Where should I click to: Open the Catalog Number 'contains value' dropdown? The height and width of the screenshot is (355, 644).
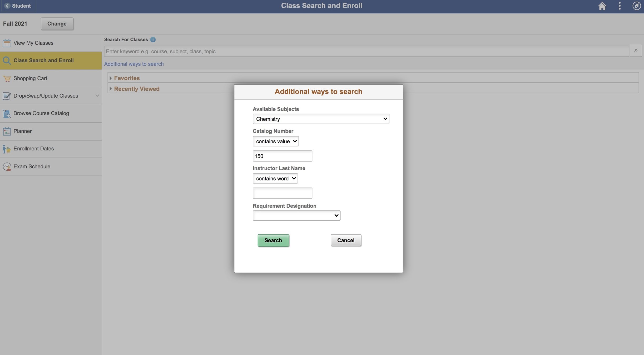coord(276,141)
